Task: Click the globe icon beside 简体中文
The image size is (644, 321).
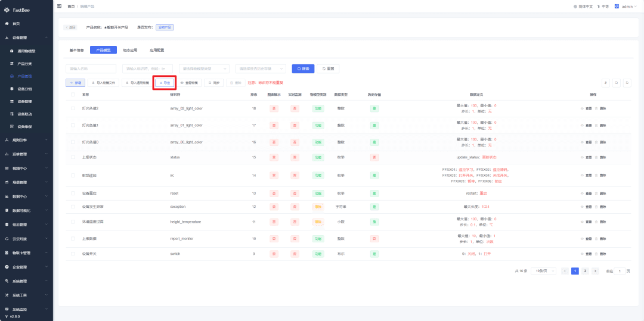Action: (x=575, y=7)
